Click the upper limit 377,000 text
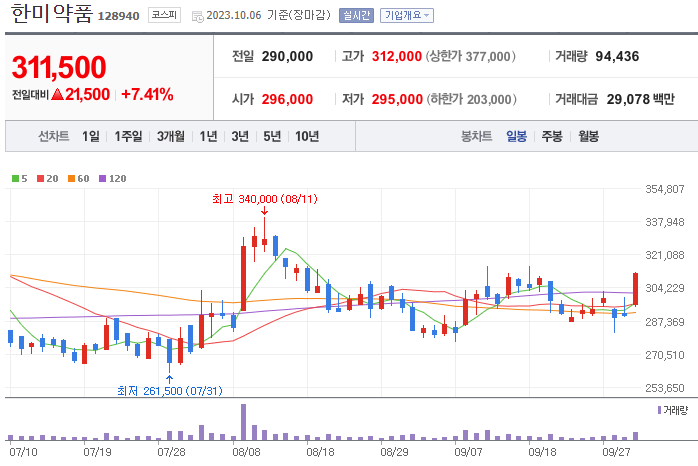 pyautogui.click(x=471, y=57)
